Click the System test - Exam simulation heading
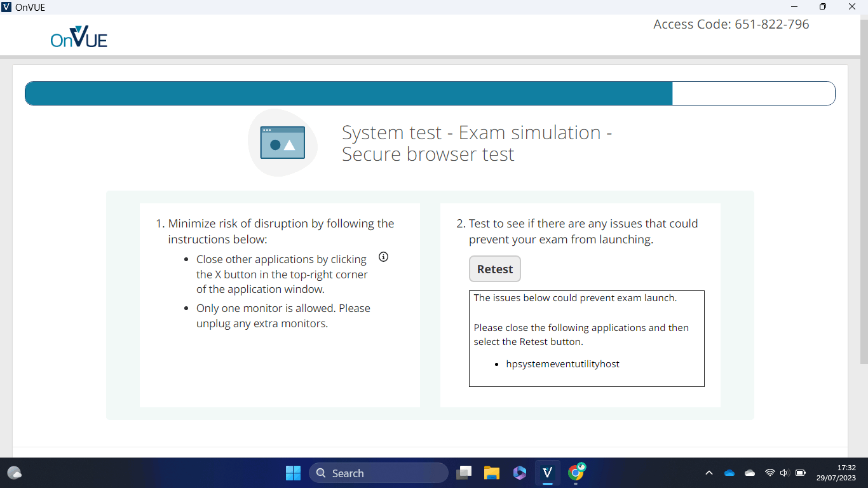The height and width of the screenshot is (488, 868). (477, 143)
